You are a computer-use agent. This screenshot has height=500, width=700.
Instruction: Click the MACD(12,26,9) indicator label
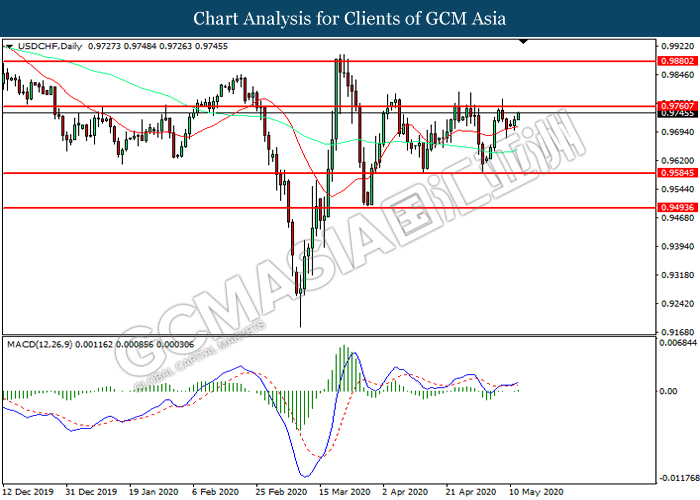click(x=42, y=344)
